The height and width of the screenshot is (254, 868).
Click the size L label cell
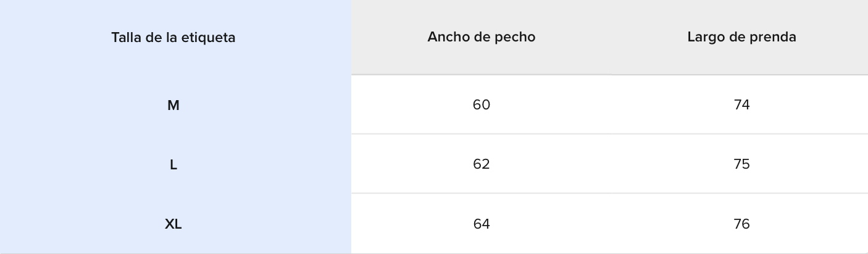tap(173, 165)
